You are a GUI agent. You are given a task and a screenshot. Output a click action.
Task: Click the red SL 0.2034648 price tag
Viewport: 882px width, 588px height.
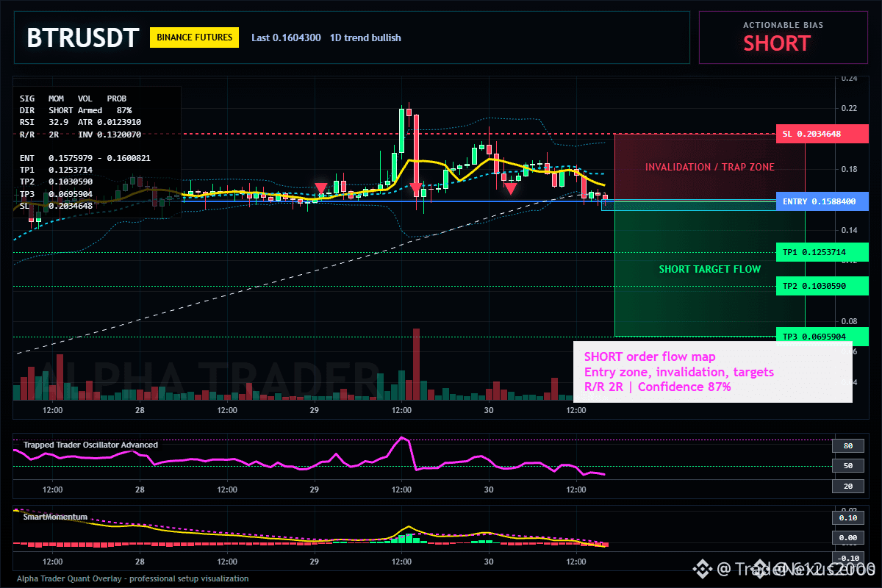point(822,134)
